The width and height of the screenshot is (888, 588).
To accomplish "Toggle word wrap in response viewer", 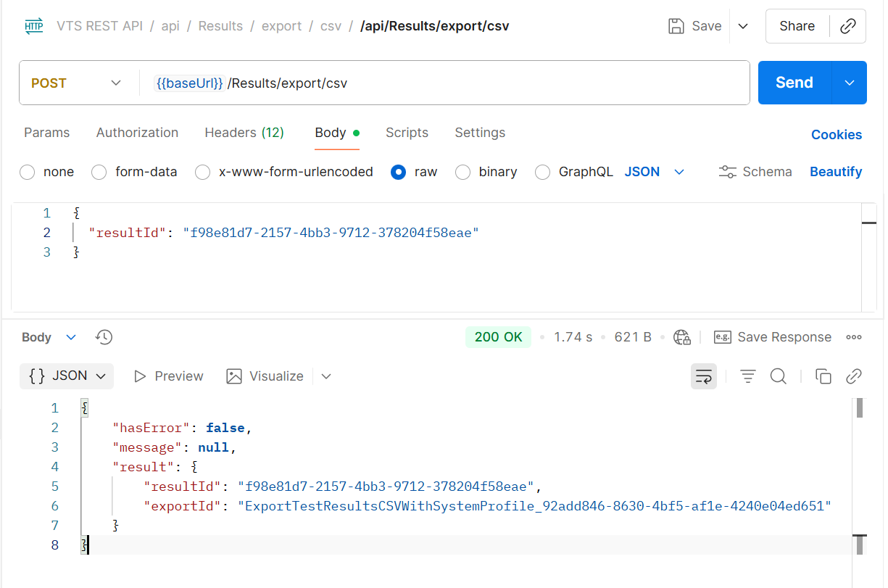I will pos(703,376).
